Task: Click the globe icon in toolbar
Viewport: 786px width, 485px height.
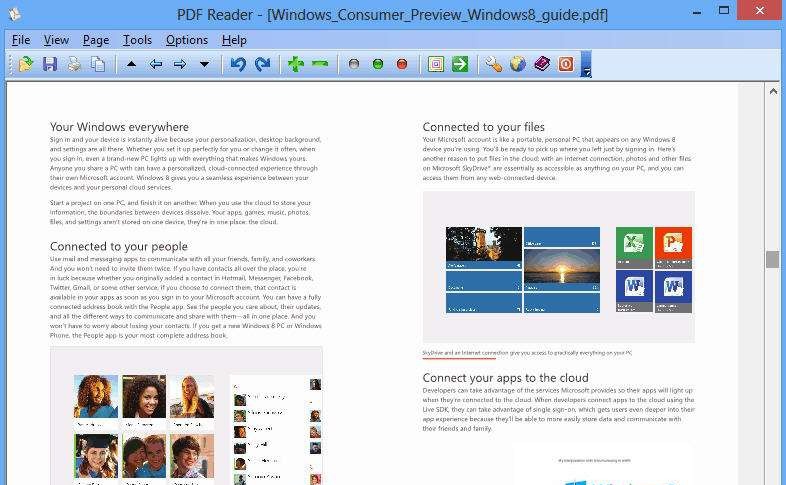Action: pyautogui.click(x=517, y=64)
